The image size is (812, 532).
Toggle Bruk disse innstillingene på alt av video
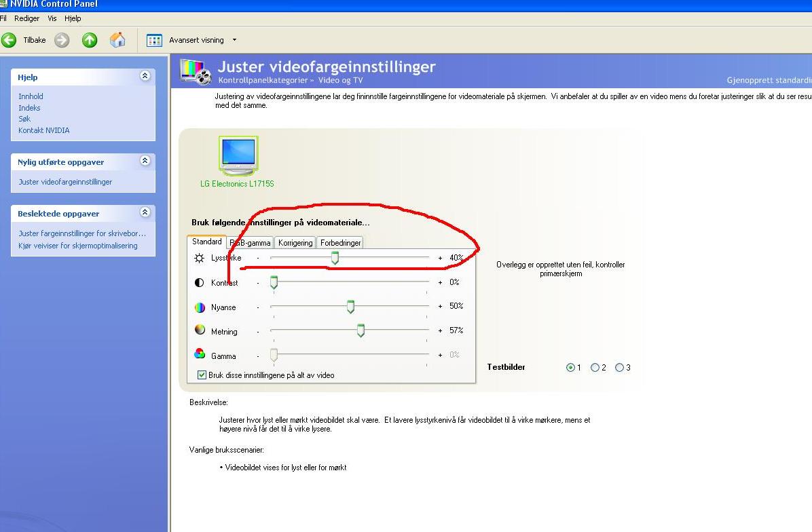click(202, 375)
